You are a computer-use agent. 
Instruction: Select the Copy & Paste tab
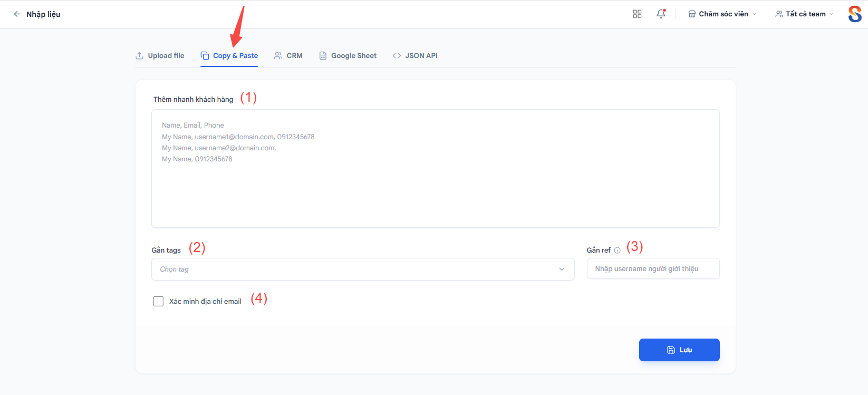click(229, 55)
